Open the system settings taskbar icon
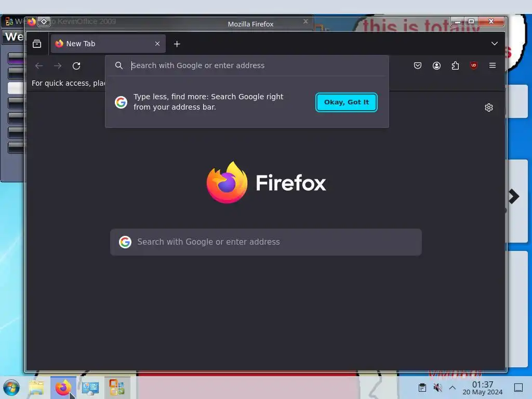Image resolution: width=532 pixels, height=399 pixels. pos(90,388)
